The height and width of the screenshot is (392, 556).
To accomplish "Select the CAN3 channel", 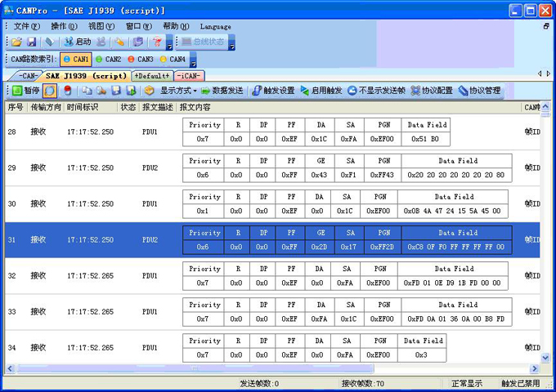I will click(140, 60).
